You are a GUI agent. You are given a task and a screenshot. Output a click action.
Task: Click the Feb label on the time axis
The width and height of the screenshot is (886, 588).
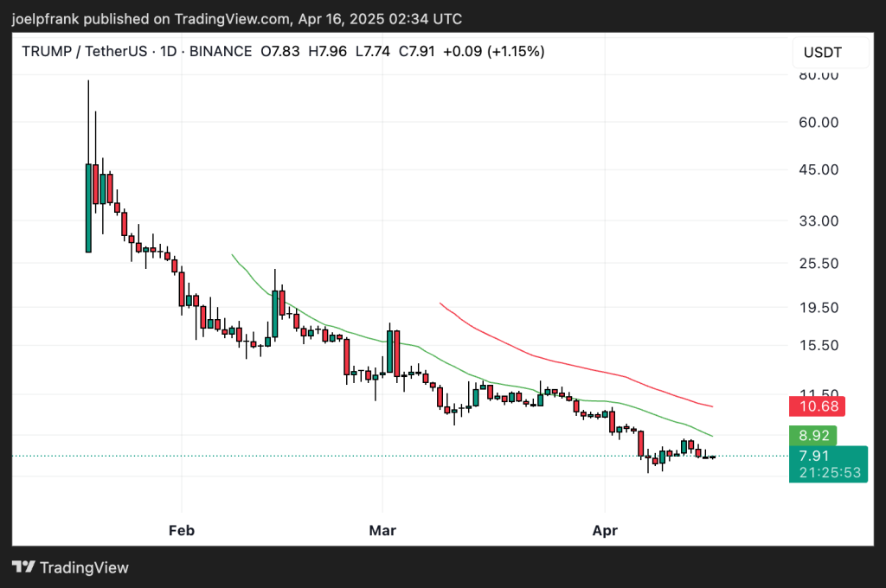181,530
